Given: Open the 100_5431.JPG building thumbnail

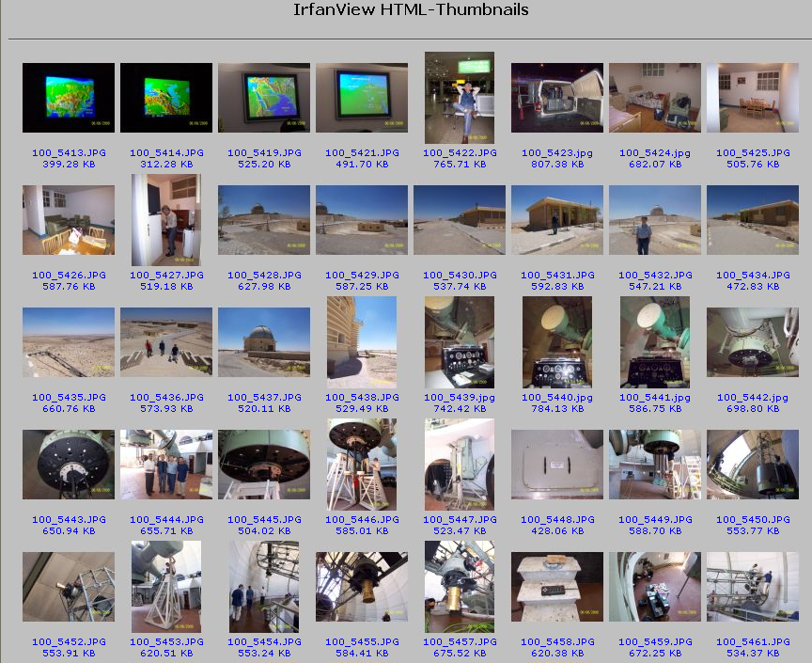Looking at the screenshot, I should [557, 220].
